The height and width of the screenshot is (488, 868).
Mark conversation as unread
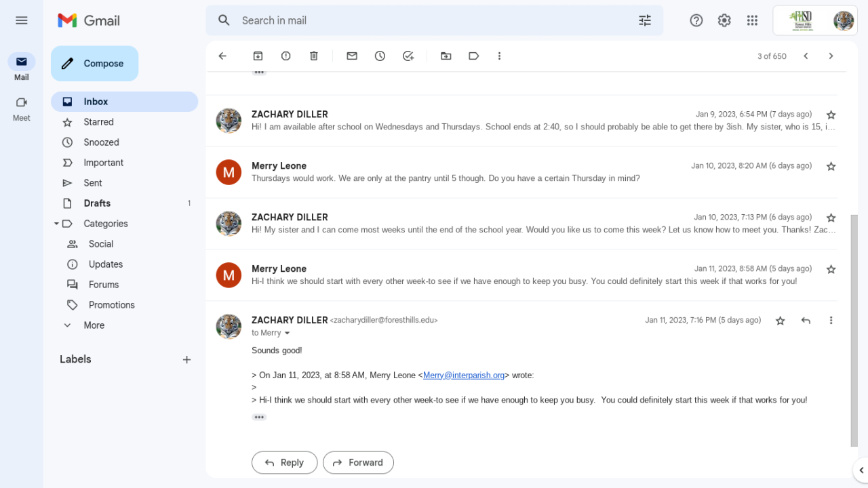pos(352,56)
